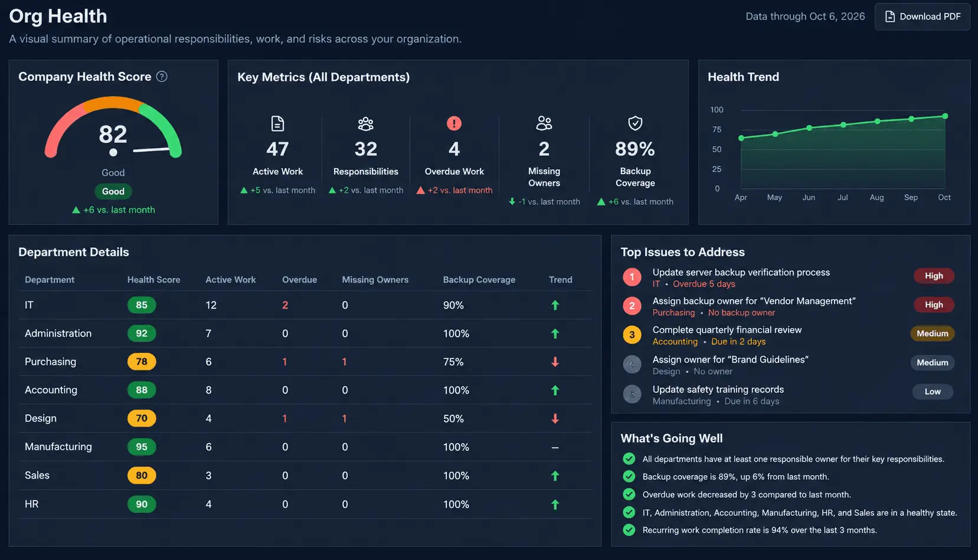Click the Missing Owners column header

pos(375,280)
